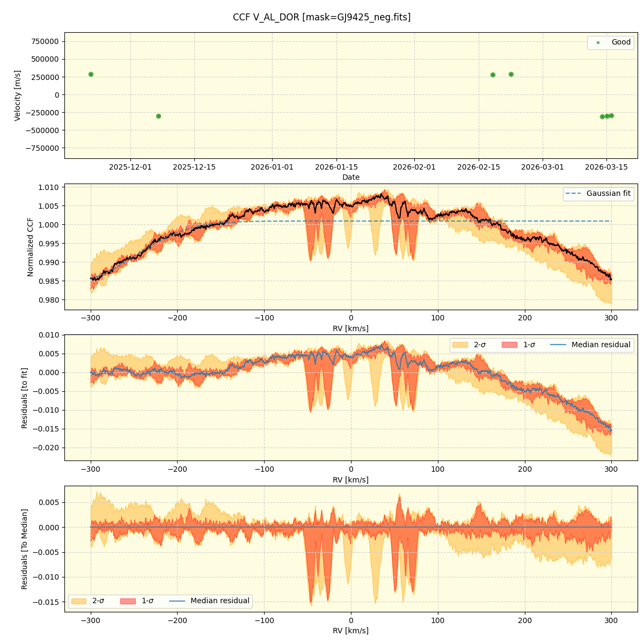This screenshot has height=644, width=644.
Task: Click the "2025-12-01" date tick label
Action: tap(130, 167)
